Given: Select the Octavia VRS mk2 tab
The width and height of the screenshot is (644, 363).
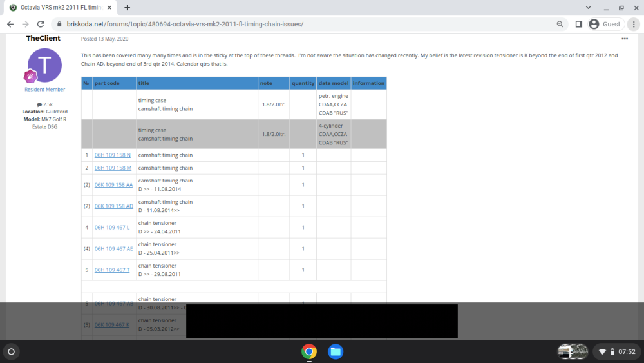Looking at the screenshot, I should 61,7.
